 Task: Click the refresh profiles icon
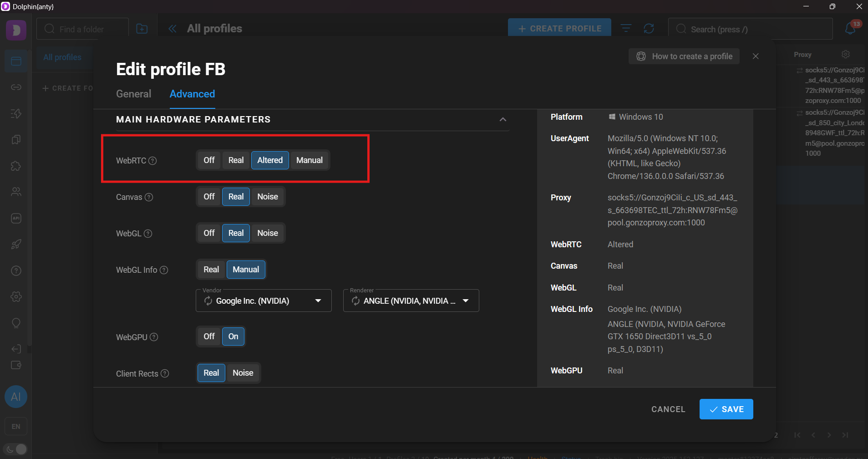[x=649, y=29]
